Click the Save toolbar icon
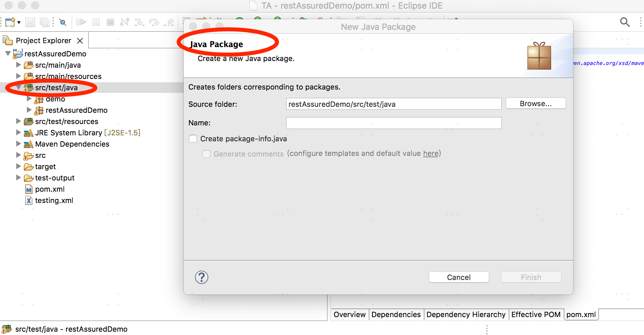This screenshot has width=644, height=335. point(30,22)
